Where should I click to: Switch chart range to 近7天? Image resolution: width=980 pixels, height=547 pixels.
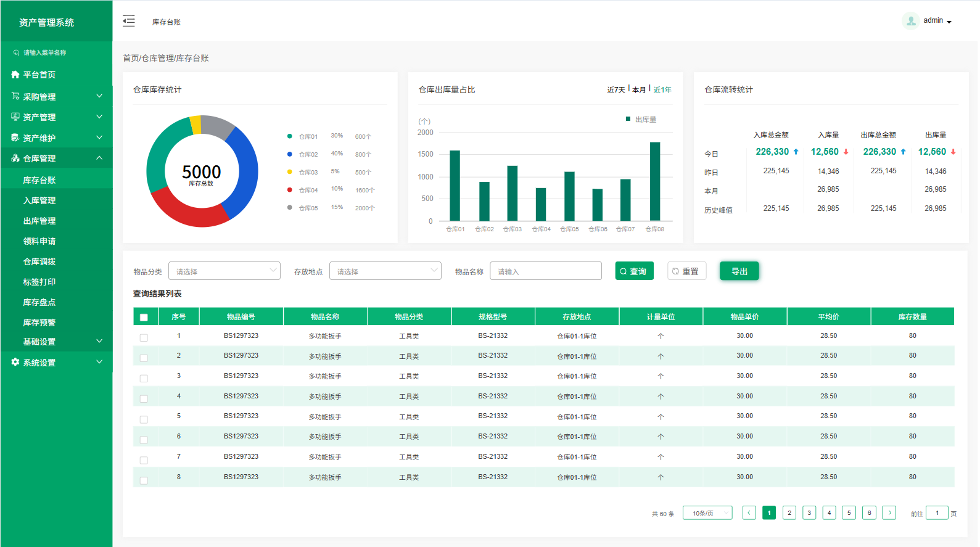616,90
